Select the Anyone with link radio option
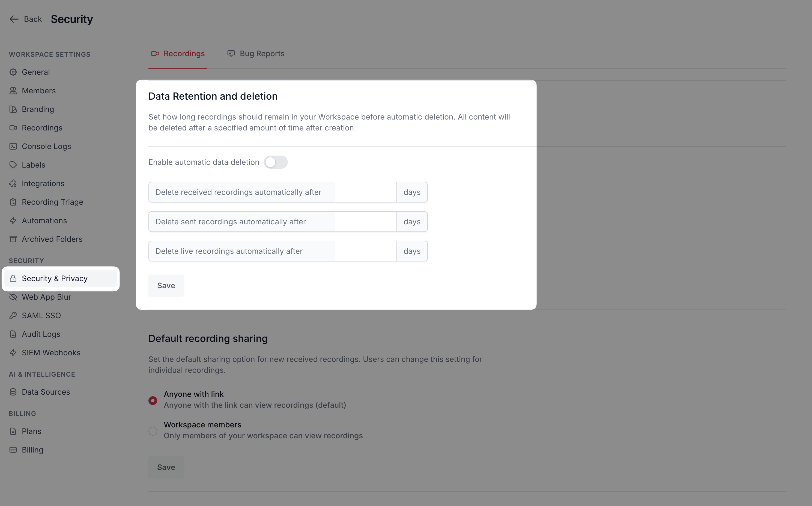This screenshot has width=812, height=506. (153, 401)
